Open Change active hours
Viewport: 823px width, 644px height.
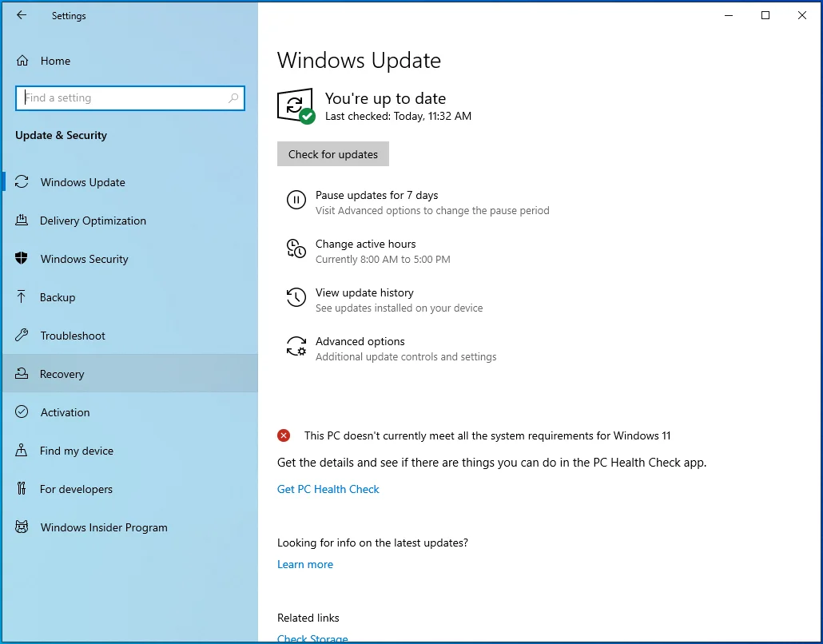point(365,244)
